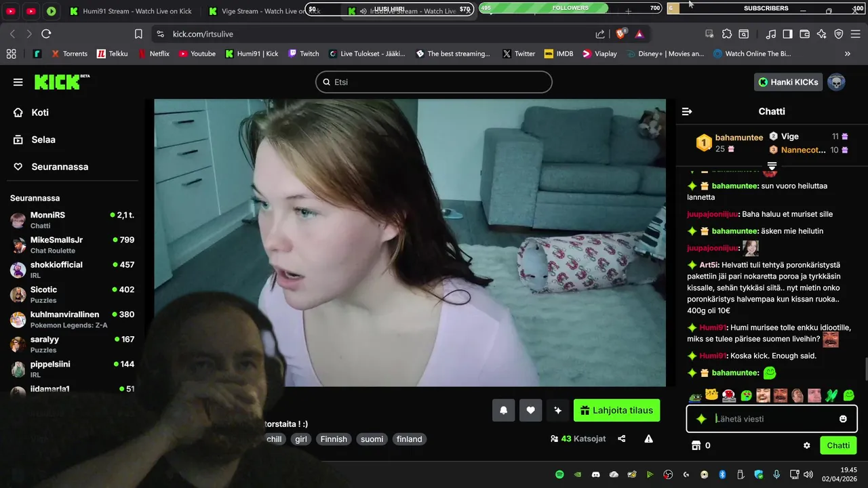This screenshot has width=868, height=488.
Task: Click the Lähetä viesti chat input
Action: [x=772, y=419]
